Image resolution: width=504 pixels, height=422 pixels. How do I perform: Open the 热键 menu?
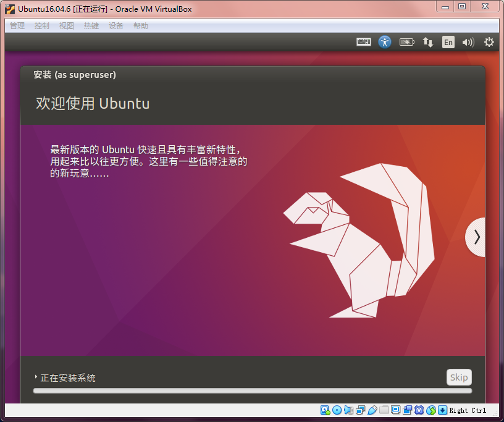[91, 26]
